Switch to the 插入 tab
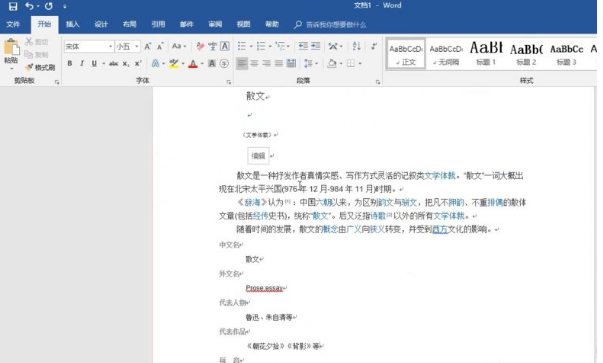The width and height of the screenshot is (603, 363). (72, 24)
